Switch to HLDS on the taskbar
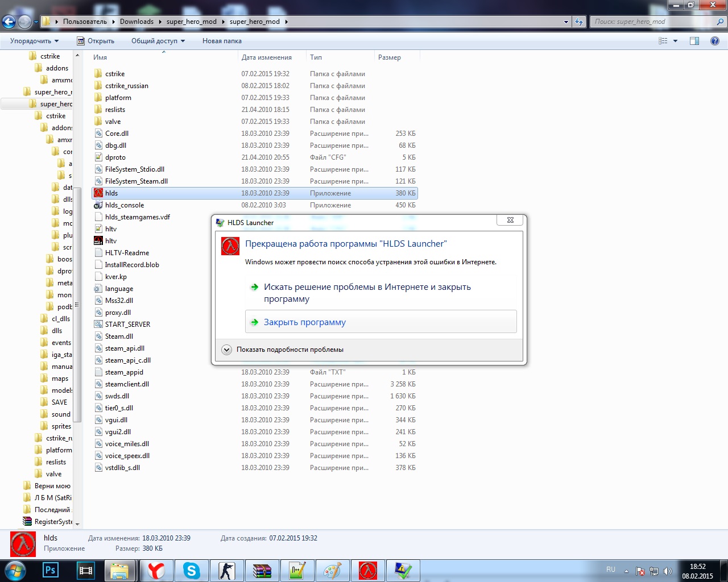 pyautogui.click(x=368, y=570)
